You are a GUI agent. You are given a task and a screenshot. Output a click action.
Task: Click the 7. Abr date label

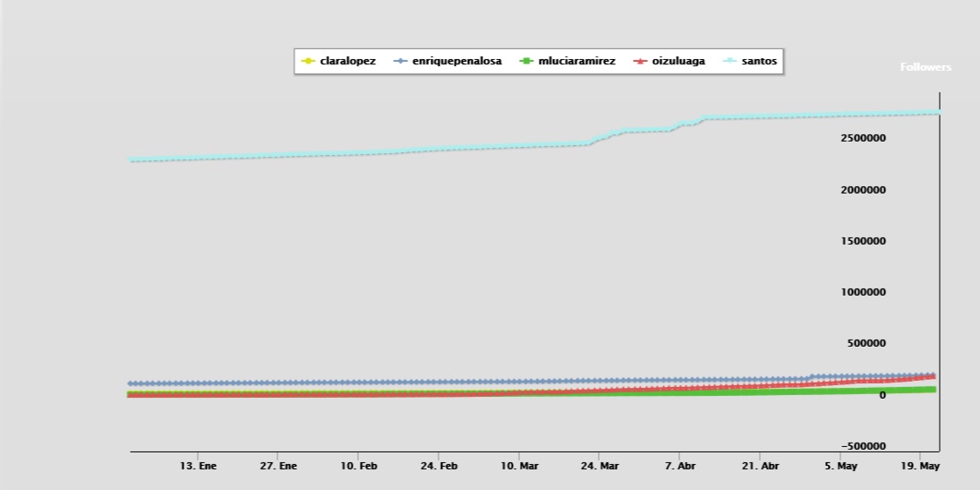pos(679,467)
